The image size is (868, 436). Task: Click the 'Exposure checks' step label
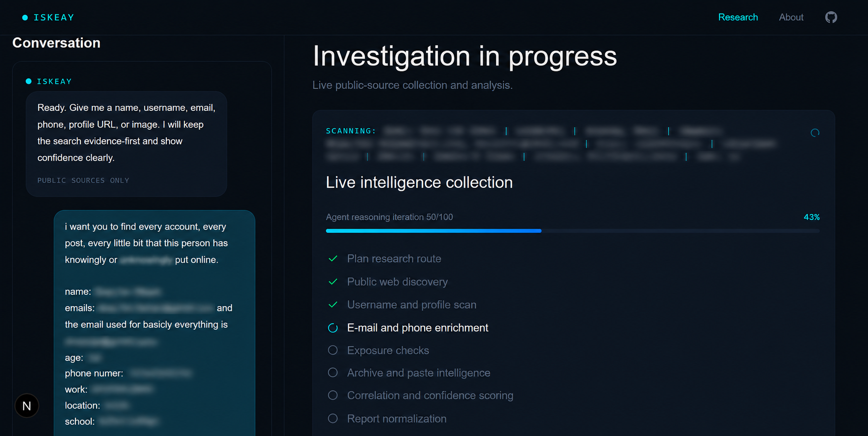click(x=388, y=350)
